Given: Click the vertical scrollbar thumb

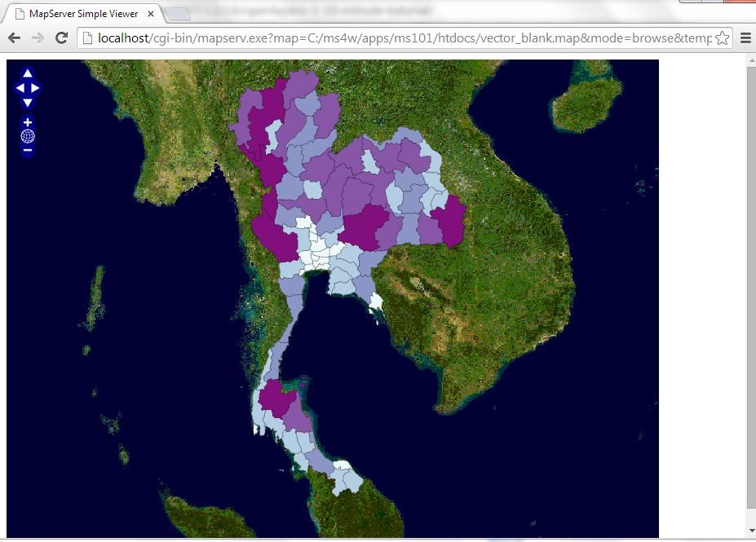Looking at the screenshot, I should tap(751, 288).
